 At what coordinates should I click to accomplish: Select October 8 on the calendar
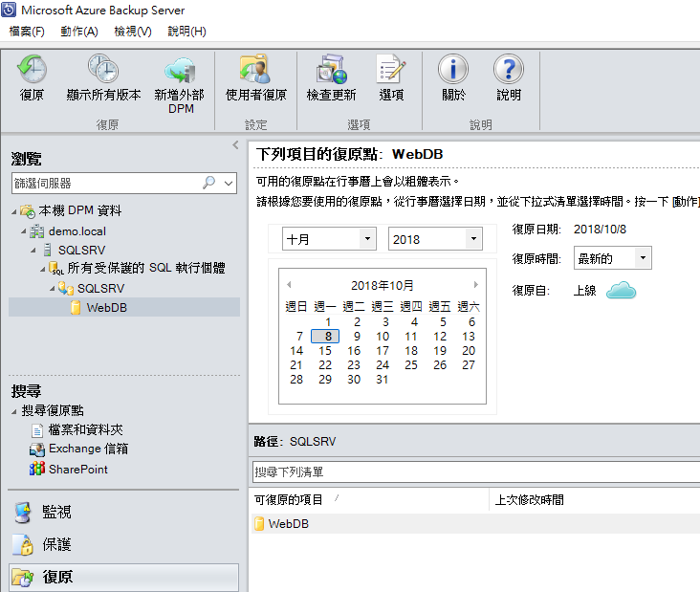(325, 337)
